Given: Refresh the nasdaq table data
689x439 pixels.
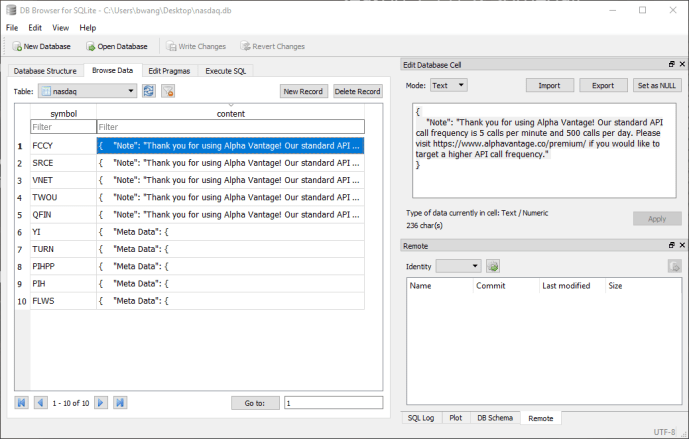Looking at the screenshot, I should click(148, 91).
